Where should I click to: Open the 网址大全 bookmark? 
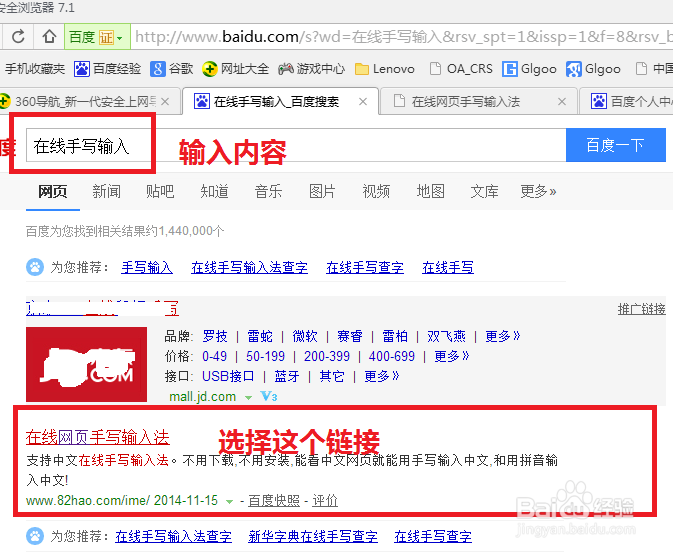[235, 69]
